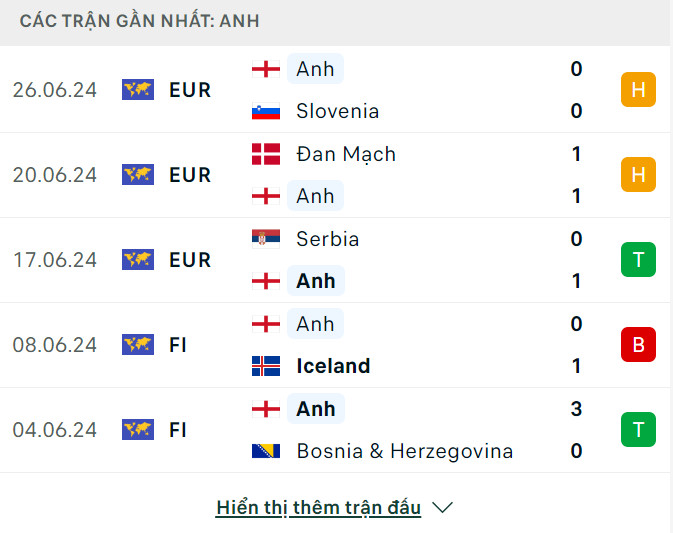Screen dimensions: 673x533
Task: Click the Iceland flag icon
Action: click(266, 366)
